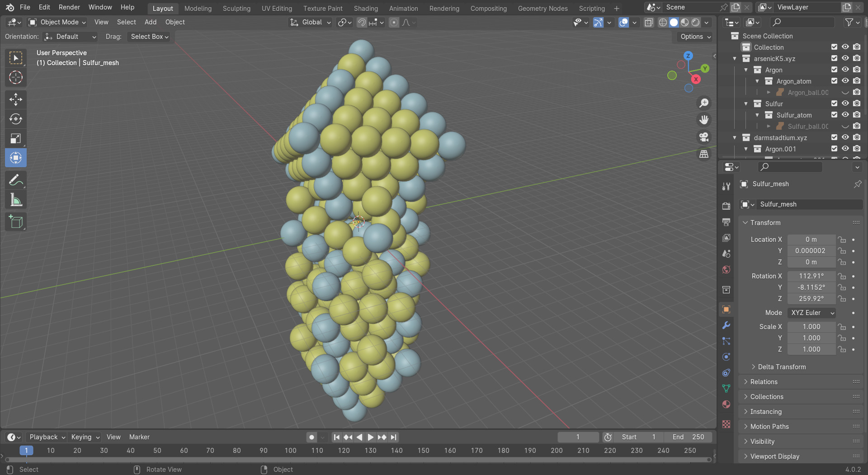This screenshot has width=868, height=475.
Task: Switch to the Sculpting workspace tab
Action: 236,8
